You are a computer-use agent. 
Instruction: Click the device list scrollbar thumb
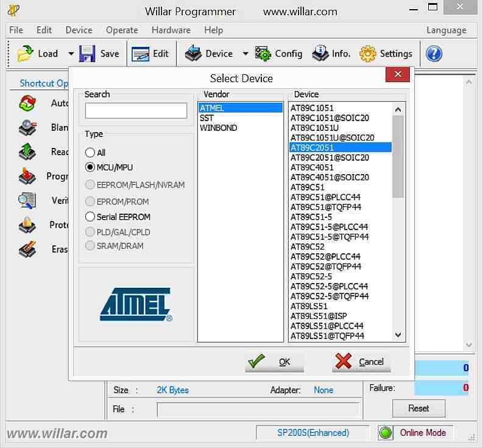pyautogui.click(x=398, y=156)
